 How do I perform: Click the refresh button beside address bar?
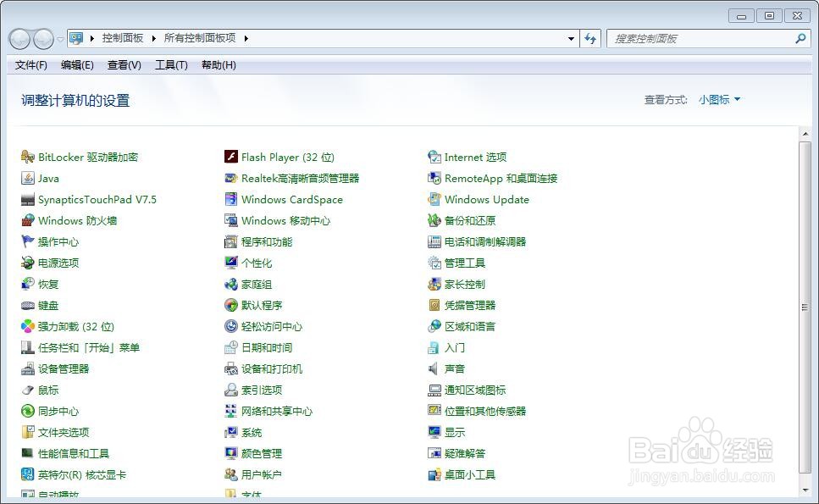point(590,39)
